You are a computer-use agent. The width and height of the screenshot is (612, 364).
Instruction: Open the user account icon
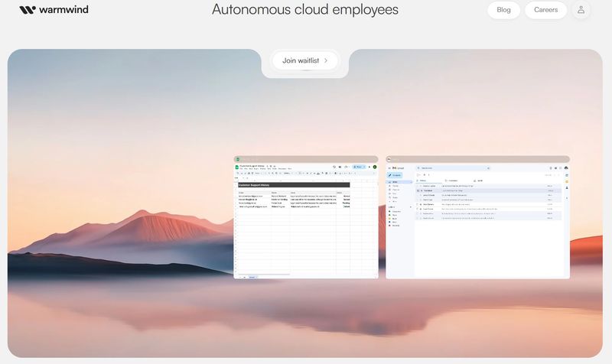581,10
